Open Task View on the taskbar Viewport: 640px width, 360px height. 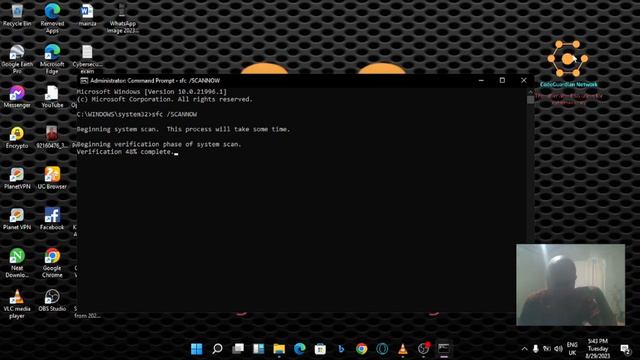click(x=238, y=349)
